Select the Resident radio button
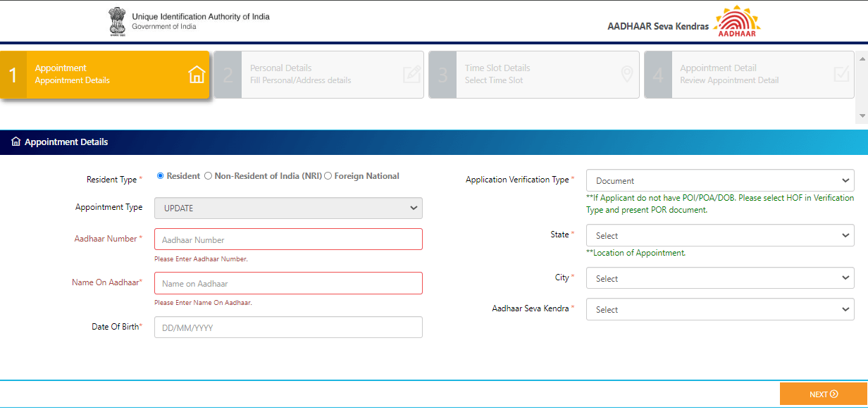 tap(160, 175)
